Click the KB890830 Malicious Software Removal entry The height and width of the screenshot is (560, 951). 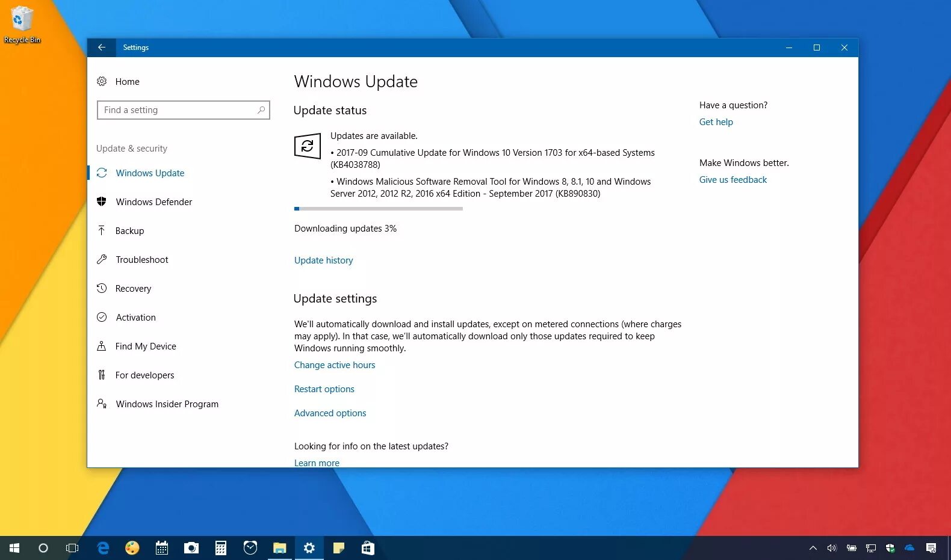click(x=491, y=188)
